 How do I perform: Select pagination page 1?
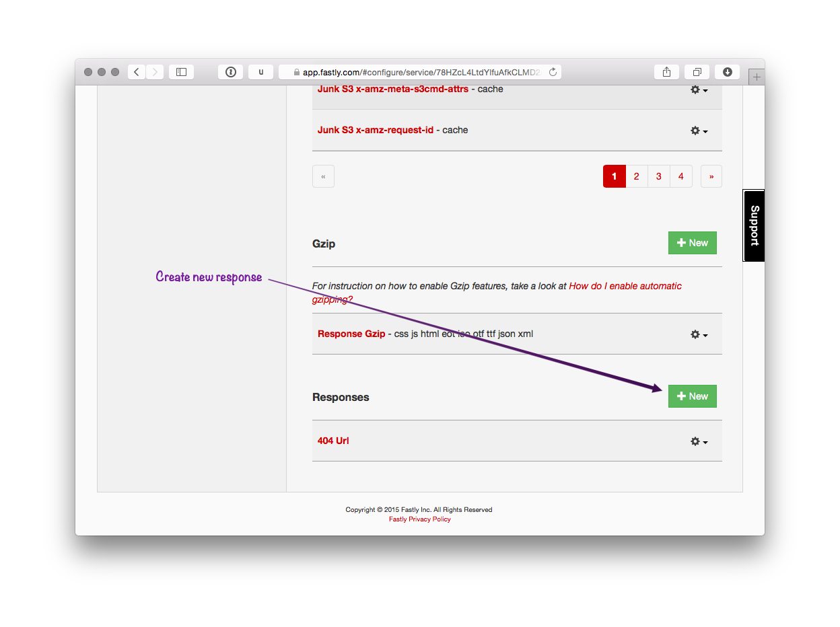[x=615, y=176]
